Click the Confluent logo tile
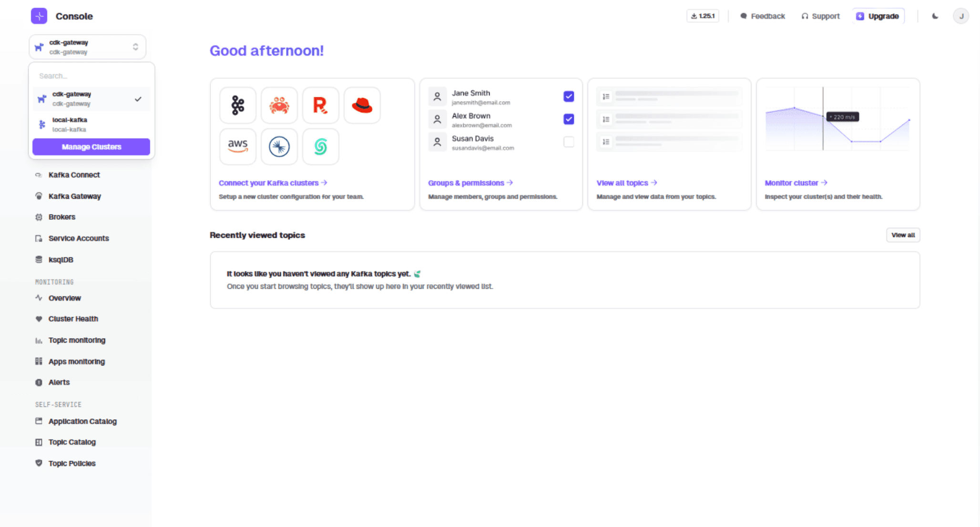The width and height of the screenshot is (980, 527). 279,146
